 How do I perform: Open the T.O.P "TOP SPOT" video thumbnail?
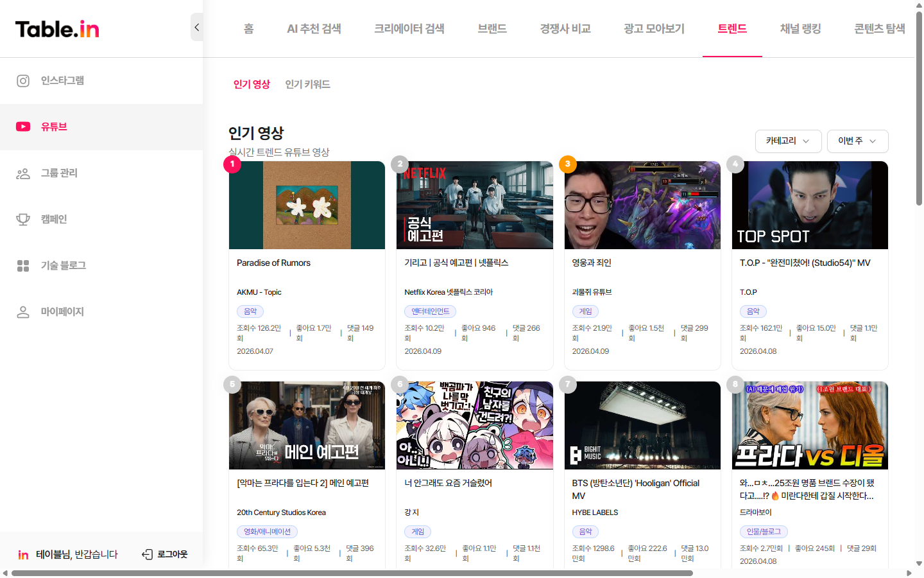(x=809, y=205)
